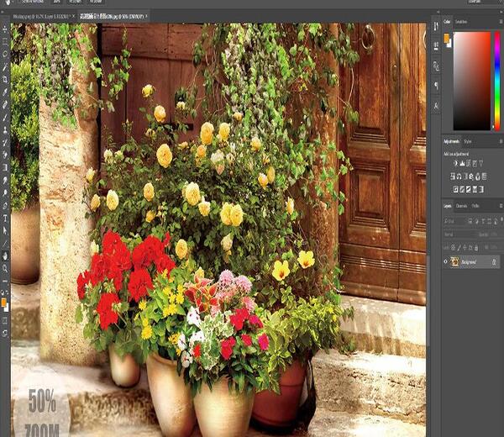This screenshot has width=504, height=437.
Task: Select the Brush tool
Action: click(5, 118)
